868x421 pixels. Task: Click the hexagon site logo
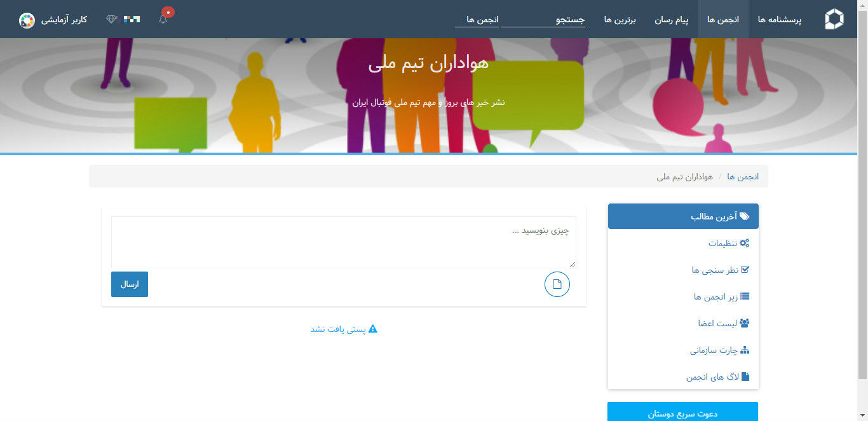pos(834,20)
